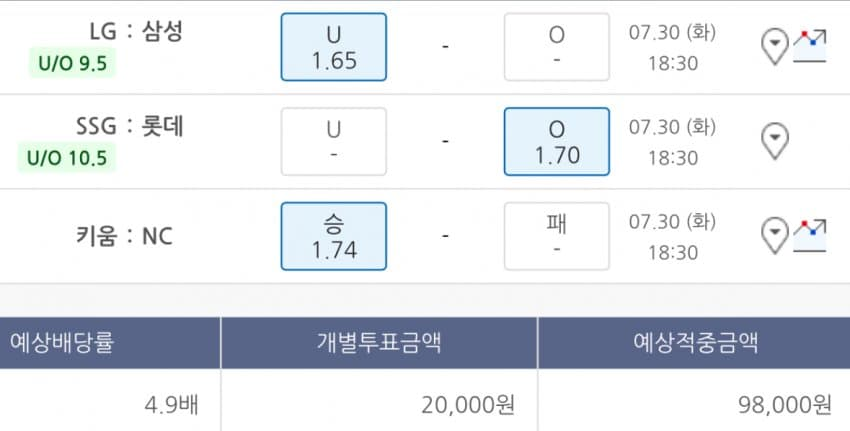Show odds trend chart for 키움 vs NC

tap(810, 235)
